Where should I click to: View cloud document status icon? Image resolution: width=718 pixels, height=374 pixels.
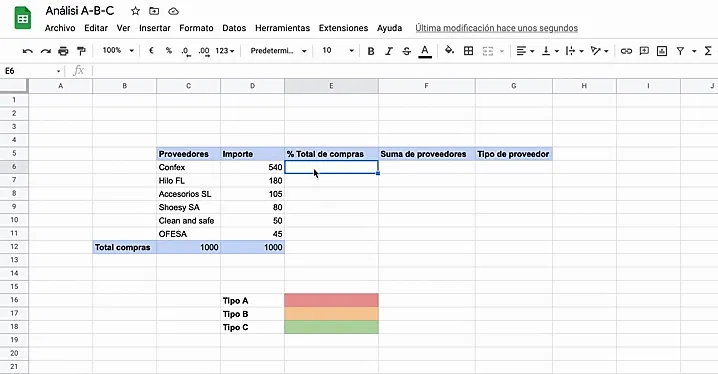point(173,11)
